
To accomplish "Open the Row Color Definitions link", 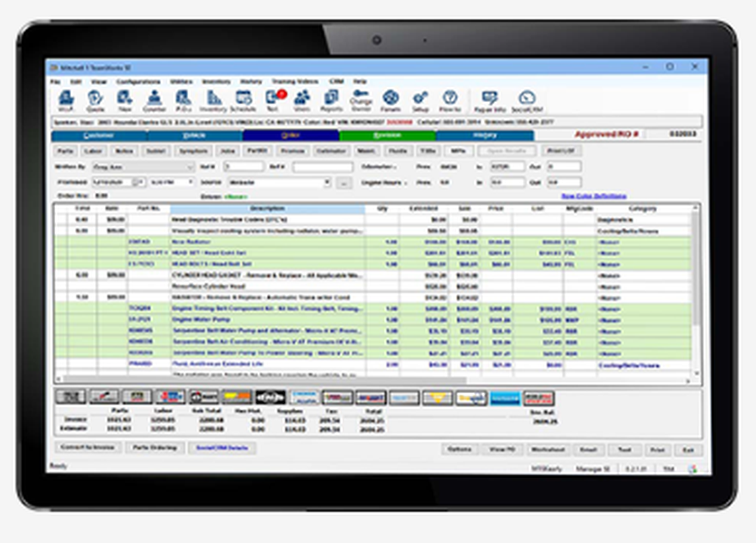I will point(593,196).
